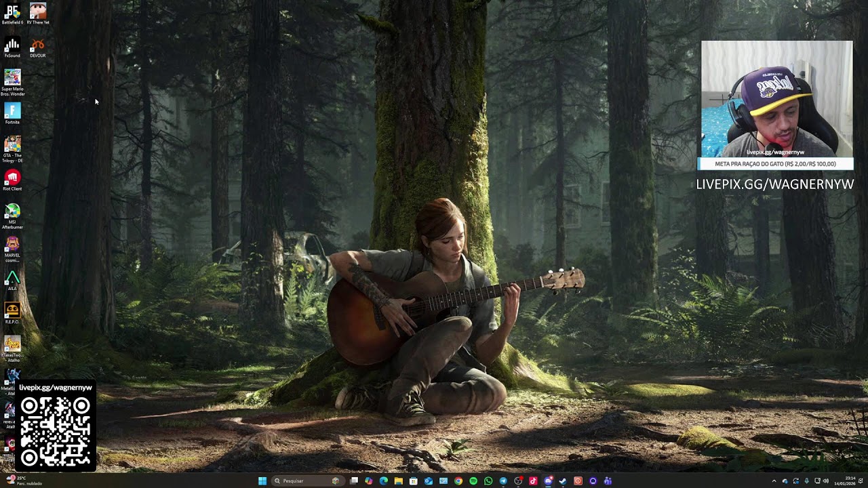Open the Battlefield 6 desktop shortcut

click(x=12, y=14)
